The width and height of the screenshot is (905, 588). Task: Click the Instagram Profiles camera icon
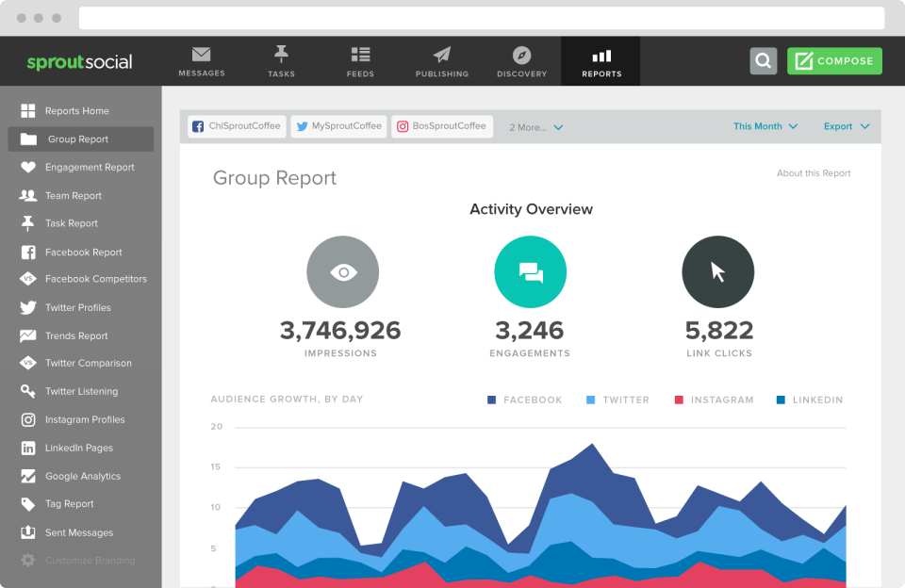[27, 419]
